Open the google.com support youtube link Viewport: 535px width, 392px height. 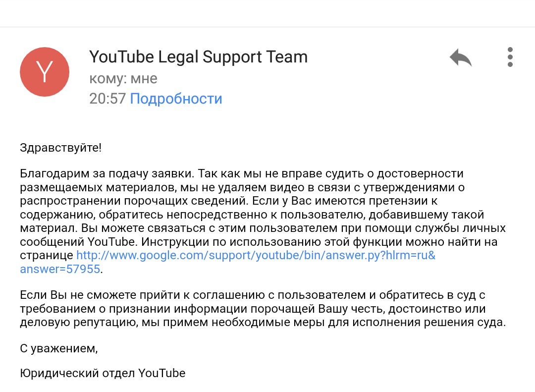pos(256,255)
